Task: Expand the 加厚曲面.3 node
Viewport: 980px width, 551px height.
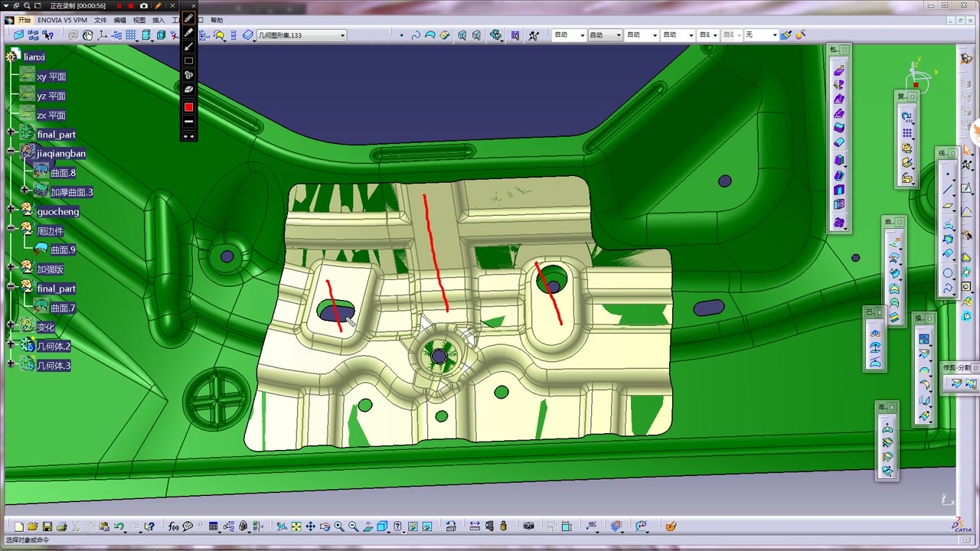Action: click(x=24, y=191)
